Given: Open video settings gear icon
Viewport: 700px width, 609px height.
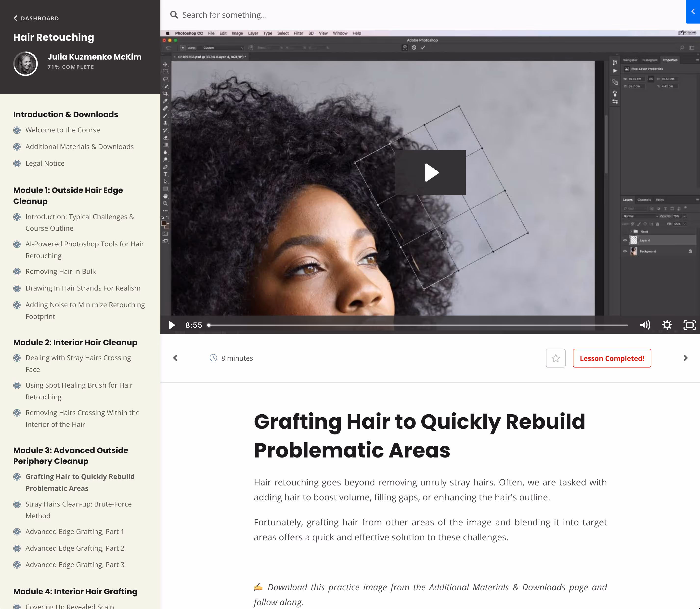Looking at the screenshot, I should pyautogui.click(x=667, y=325).
